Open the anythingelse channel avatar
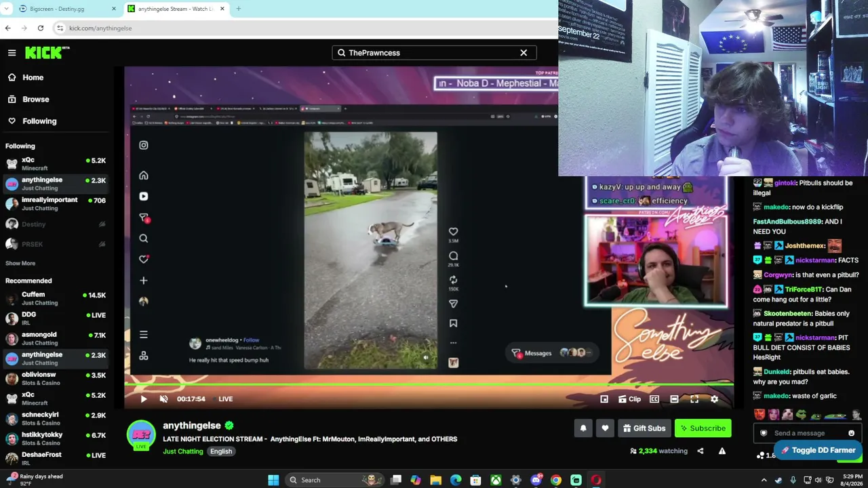The image size is (868, 488). (141, 434)
